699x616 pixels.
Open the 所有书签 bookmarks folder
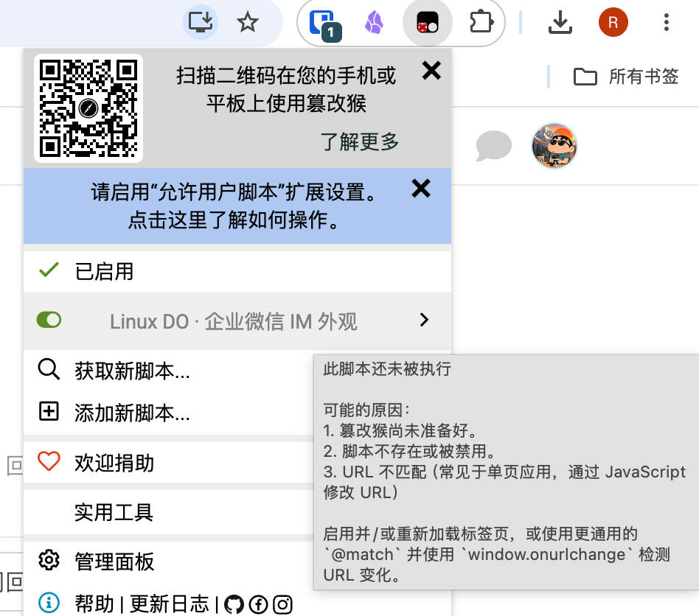tap(626, 77)
